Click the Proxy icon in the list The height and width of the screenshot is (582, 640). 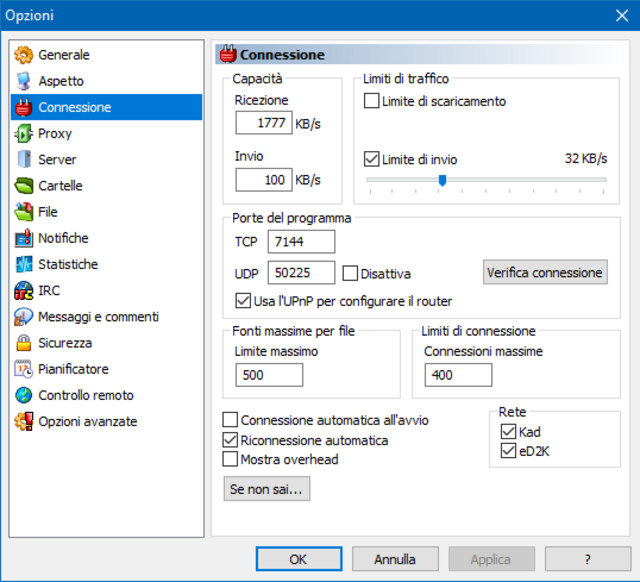[x=23, y=133]
